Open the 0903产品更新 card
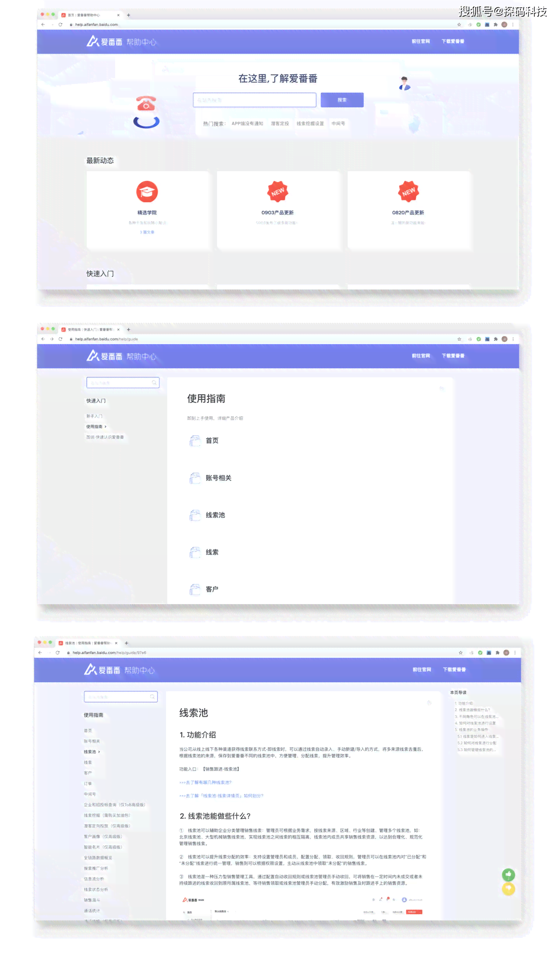Viewport: 560px width, 953px height. coord(278,210)
